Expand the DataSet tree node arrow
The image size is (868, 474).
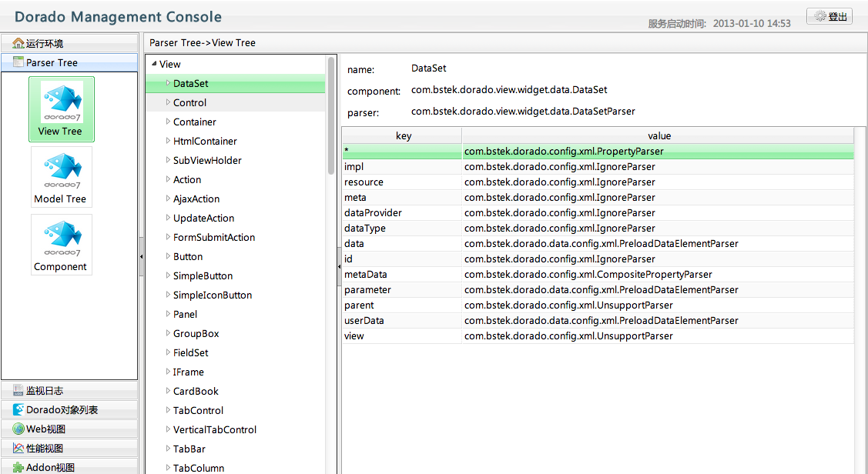[x=168, y=83]
